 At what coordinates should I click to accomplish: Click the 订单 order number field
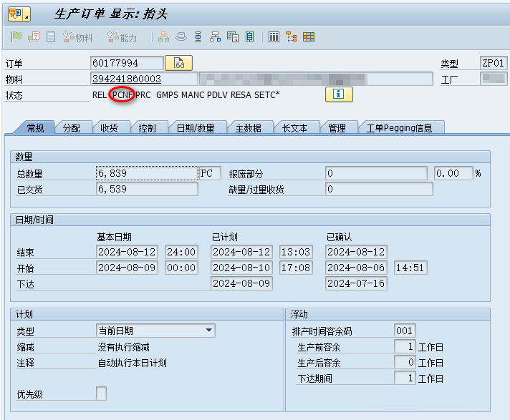pyautogui.click(x=127, y=64)
